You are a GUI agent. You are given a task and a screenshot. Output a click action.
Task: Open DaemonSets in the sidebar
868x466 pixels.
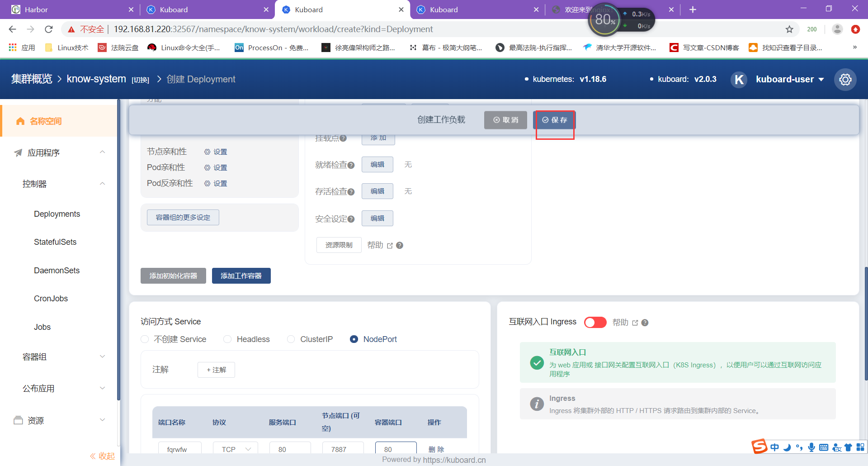[x=57, y=271]
